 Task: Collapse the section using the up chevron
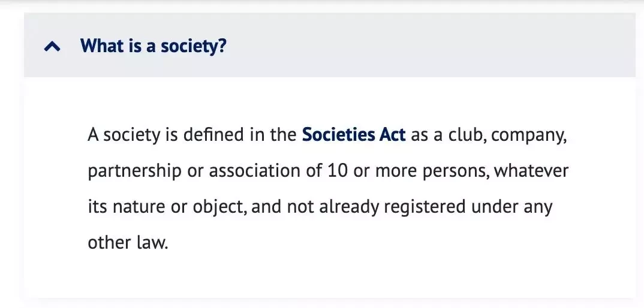(52, 47)
